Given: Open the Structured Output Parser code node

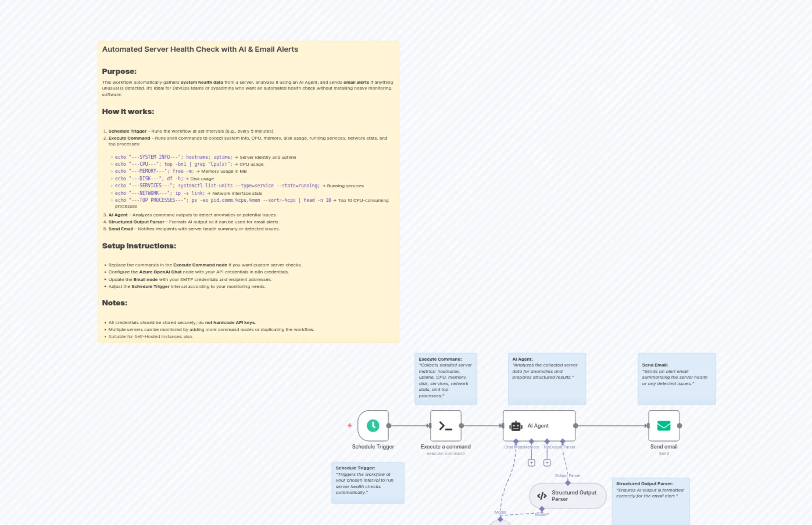Looking at the screenshot, I should click(566, 496).
